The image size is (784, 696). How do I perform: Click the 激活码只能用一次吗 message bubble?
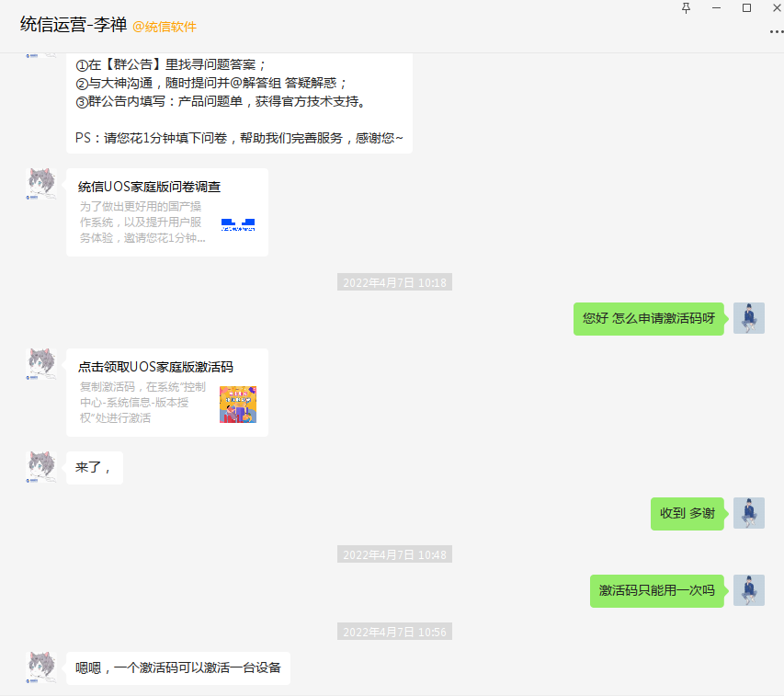656,591
